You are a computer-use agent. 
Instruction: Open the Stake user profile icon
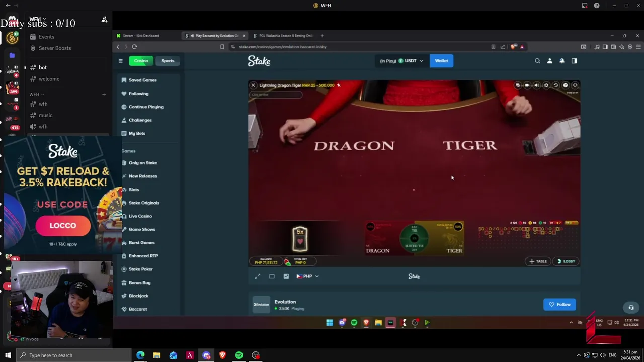(x=549, y=61)
